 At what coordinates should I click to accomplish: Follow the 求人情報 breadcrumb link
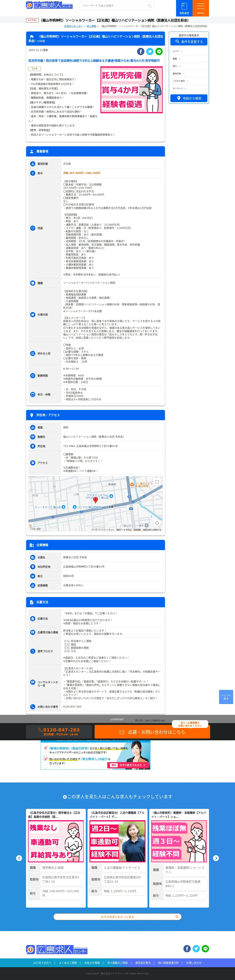[91, 26]
